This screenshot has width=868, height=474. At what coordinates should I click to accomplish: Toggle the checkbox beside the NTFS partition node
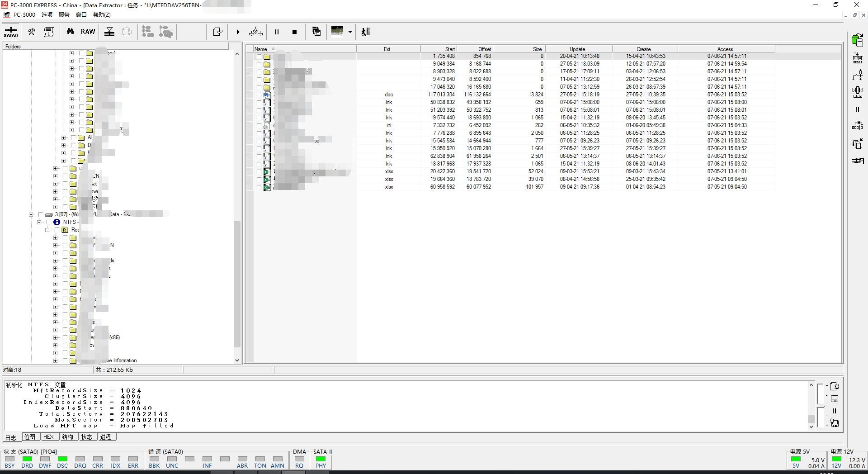[48, 222]
